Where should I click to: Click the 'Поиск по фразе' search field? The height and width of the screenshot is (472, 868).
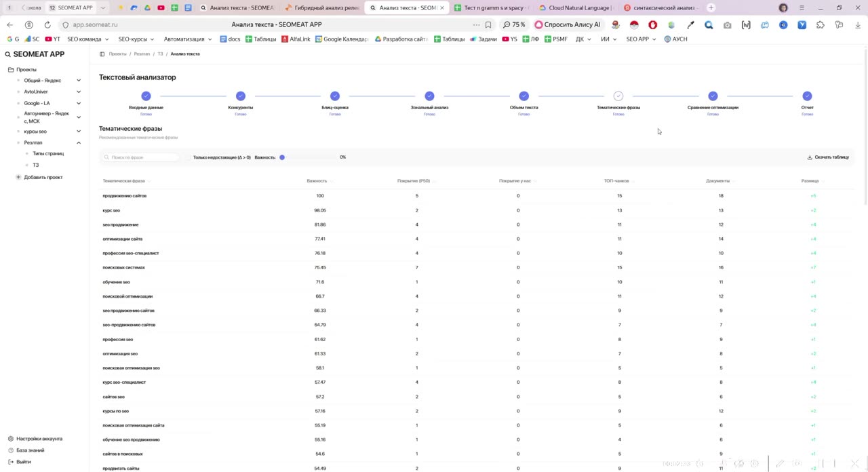click(x=140, y=157)
